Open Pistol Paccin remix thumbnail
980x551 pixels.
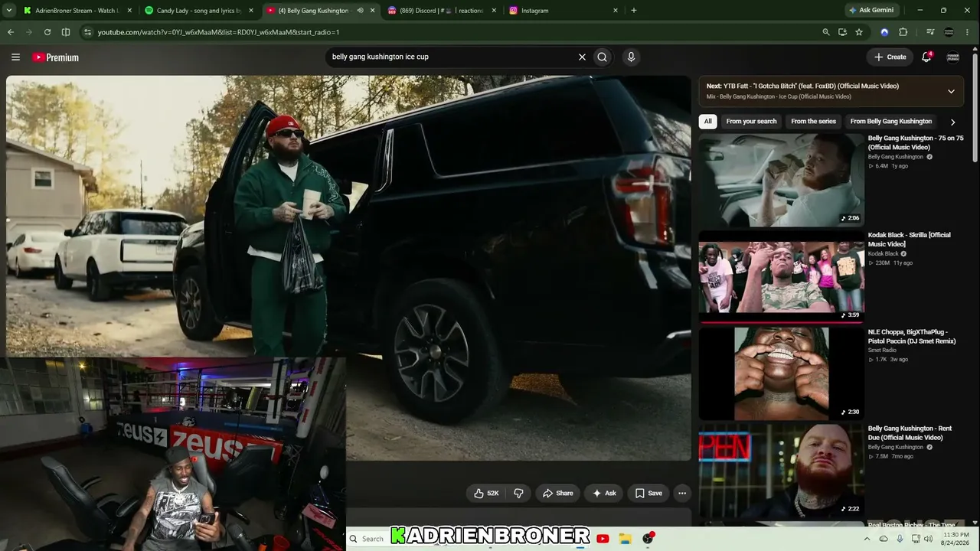pos(781,373)
